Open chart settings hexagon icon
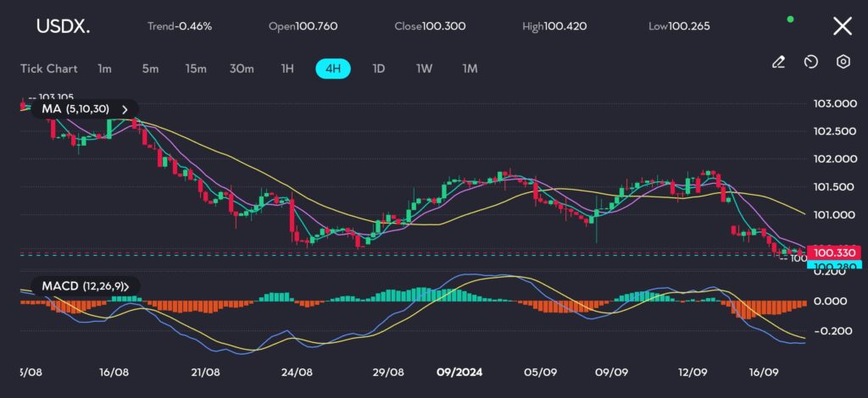Viewport: 868px width, 398px height. click(843, 62)
